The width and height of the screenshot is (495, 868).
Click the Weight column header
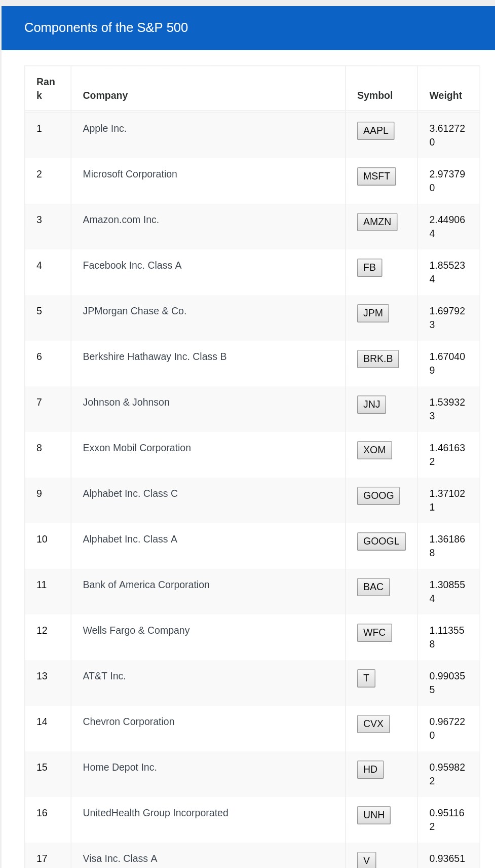(445, 95)
